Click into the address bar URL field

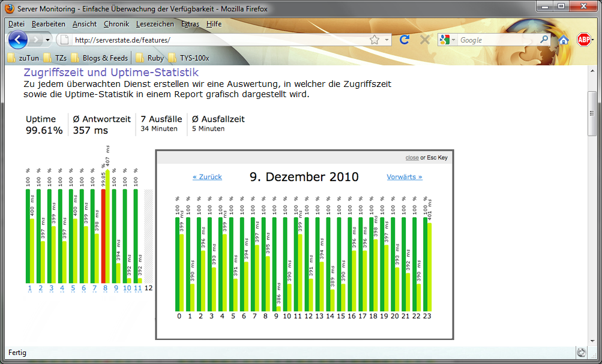coord(216,40)
